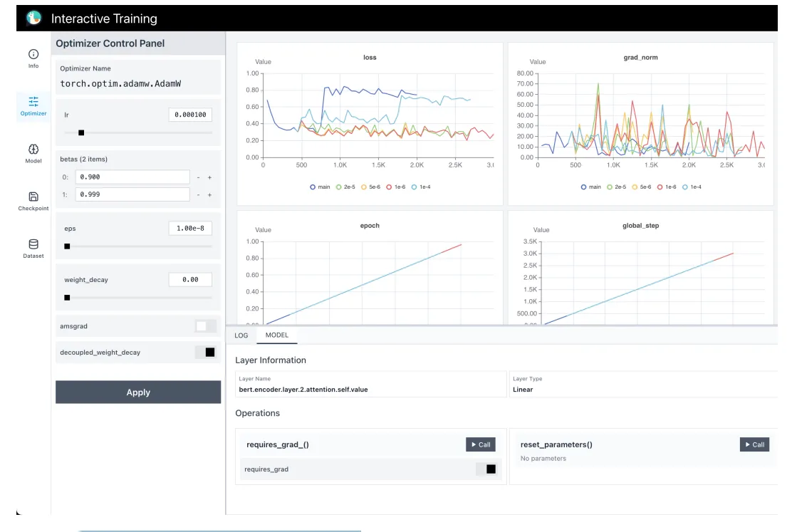Toggle the 1e-4 series in grad_norm legend

tap(691, 187)
